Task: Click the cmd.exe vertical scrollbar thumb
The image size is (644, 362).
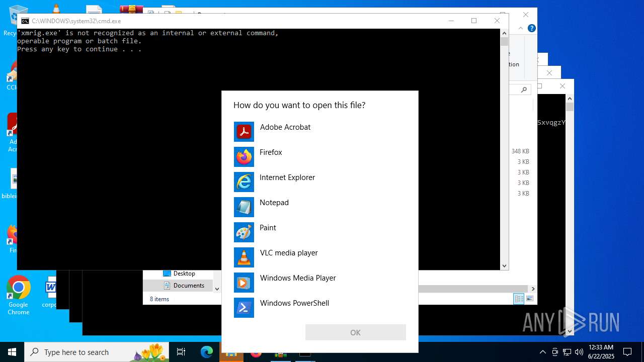Action: (505, 42)
